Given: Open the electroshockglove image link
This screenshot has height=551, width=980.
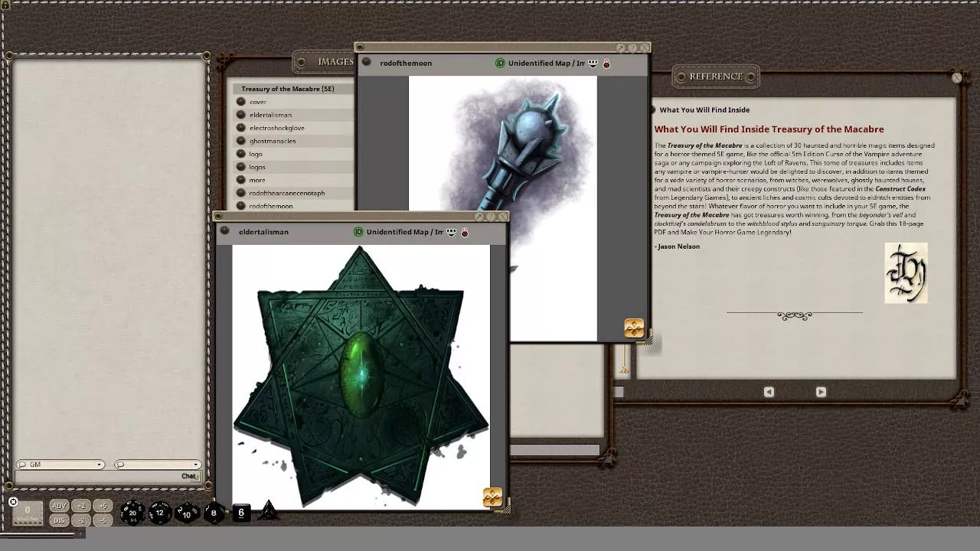Looking at the screenshot, I should pos(241,128).
